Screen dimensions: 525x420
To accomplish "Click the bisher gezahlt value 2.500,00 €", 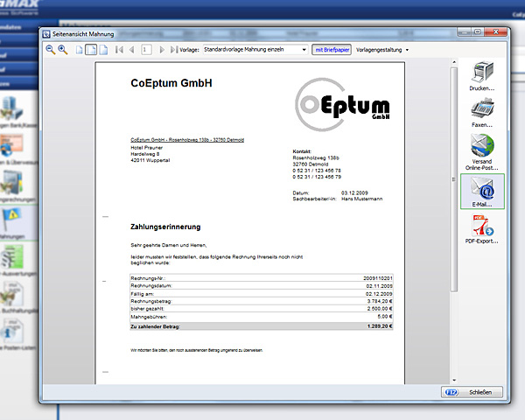I will point(380,309).
